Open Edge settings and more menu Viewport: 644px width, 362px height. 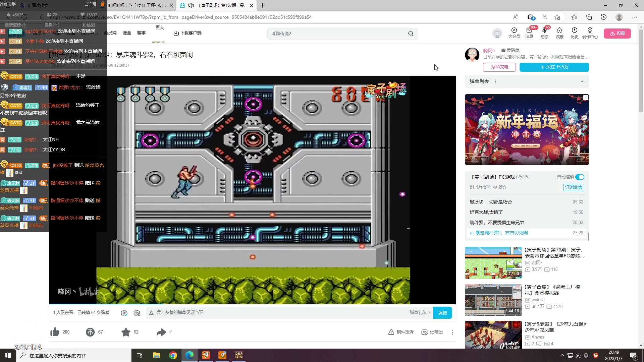[634, 17]
